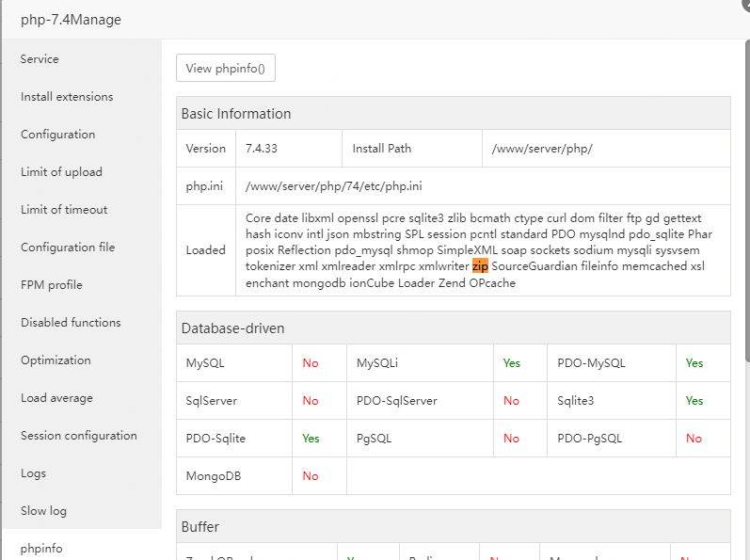
Task: Click the View phpinfo() button
Action: 226,68
